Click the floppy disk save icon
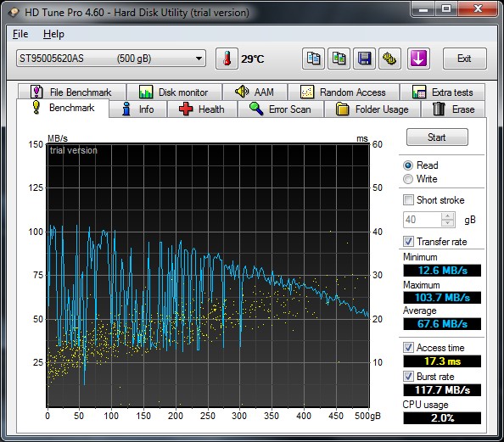 (x=364, y=59)
